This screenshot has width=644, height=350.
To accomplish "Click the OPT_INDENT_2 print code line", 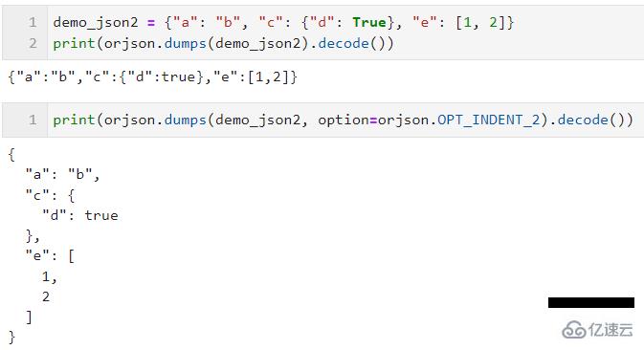I will click(344, 120).
